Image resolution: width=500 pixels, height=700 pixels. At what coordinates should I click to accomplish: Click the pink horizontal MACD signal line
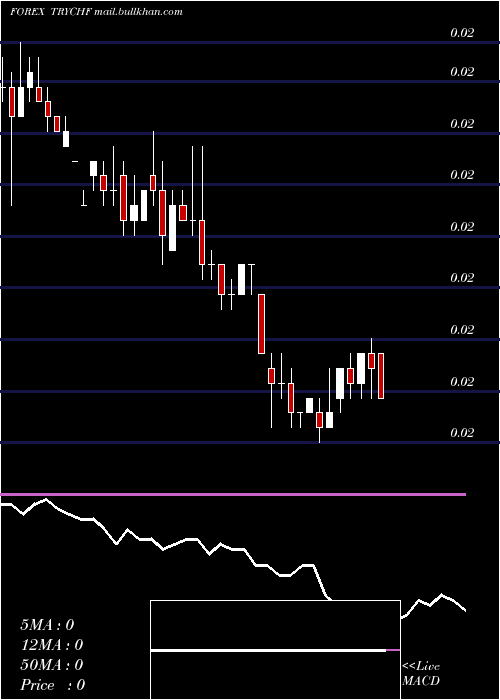233,495
